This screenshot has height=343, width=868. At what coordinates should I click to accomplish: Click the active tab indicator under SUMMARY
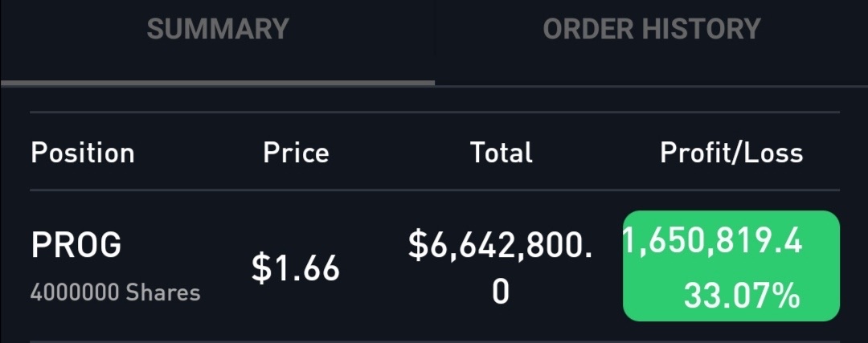(x=218, y=82)
